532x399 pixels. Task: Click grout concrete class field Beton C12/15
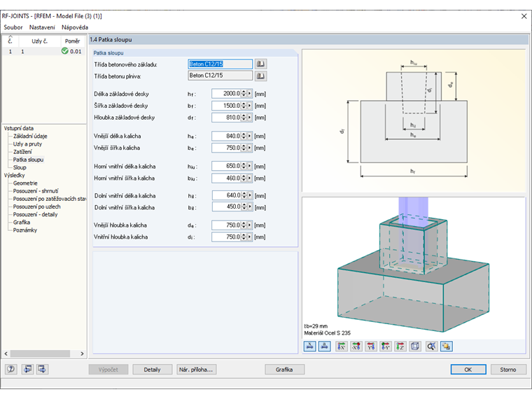220,76
